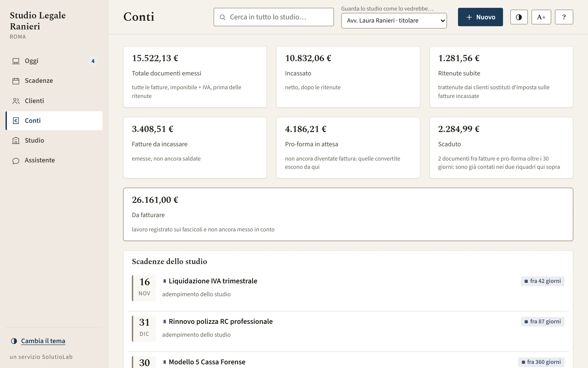Click the Oggi monitor icon in sidebar
588x368 pixels.
point(16,61)
